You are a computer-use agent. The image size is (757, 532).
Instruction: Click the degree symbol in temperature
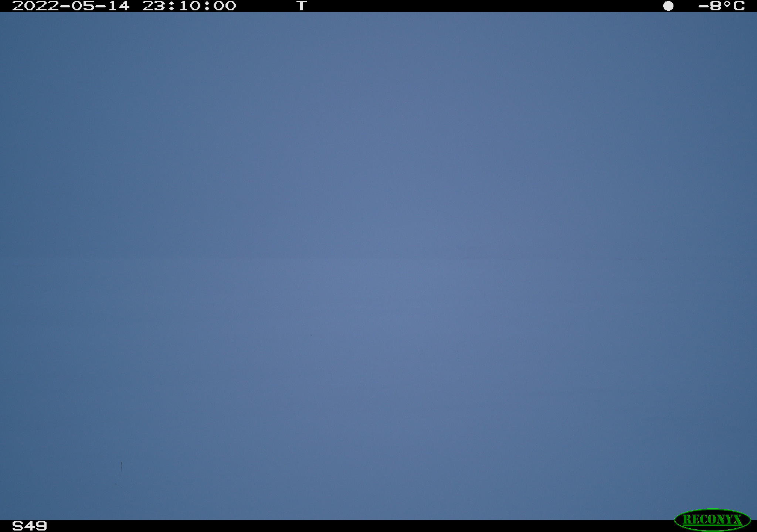[727, 4]
